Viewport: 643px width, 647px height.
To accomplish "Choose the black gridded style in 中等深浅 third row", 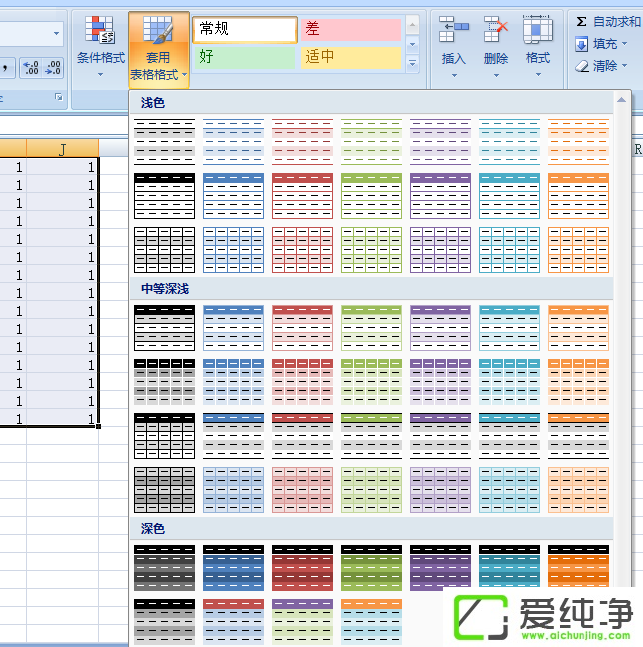I will point(164,436).
